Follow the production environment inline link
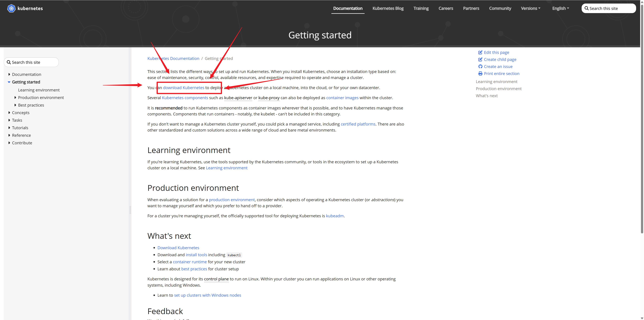 pyautogui.click(x=232, y=200)
